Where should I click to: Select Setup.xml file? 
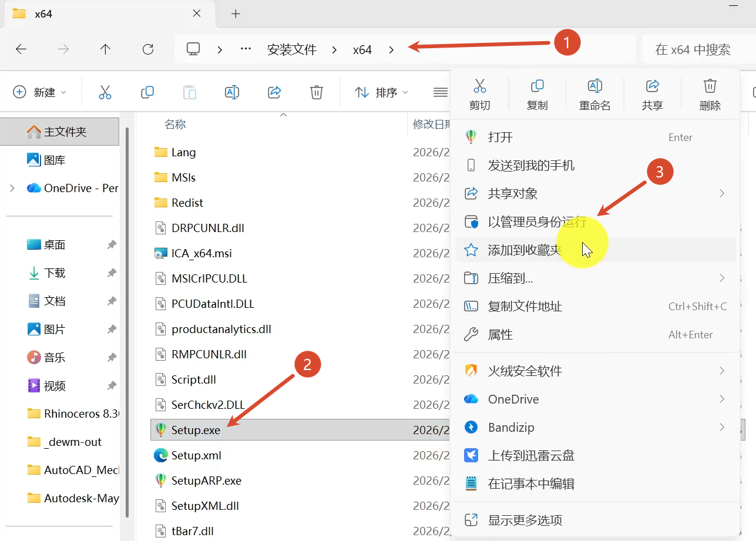(187, 455)
